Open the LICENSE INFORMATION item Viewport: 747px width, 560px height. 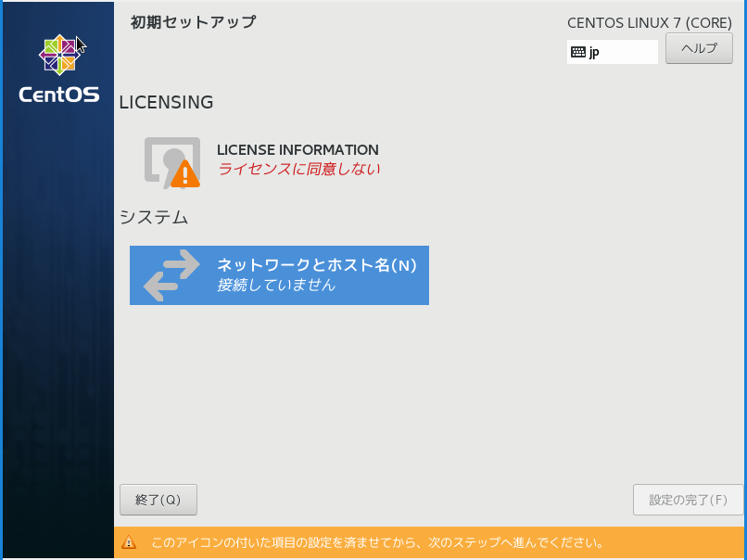click(x=298, y=149)
